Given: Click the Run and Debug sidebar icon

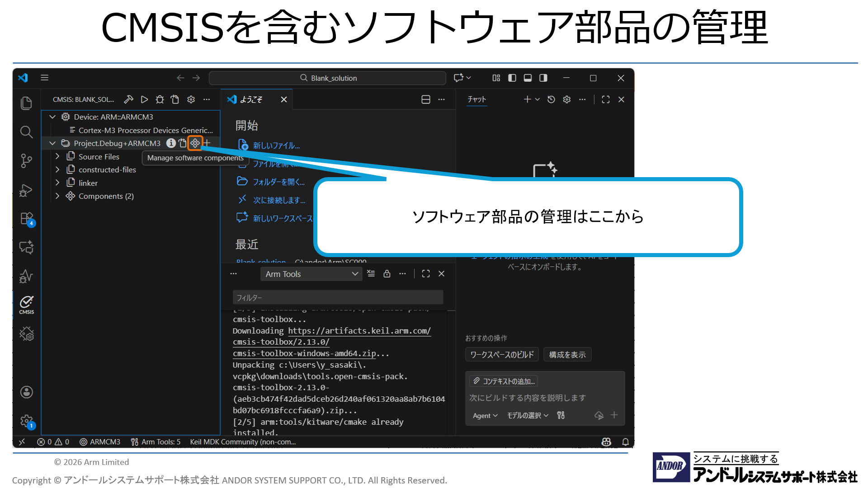Looking at the screenshot, I should click(x=26, y=190).
